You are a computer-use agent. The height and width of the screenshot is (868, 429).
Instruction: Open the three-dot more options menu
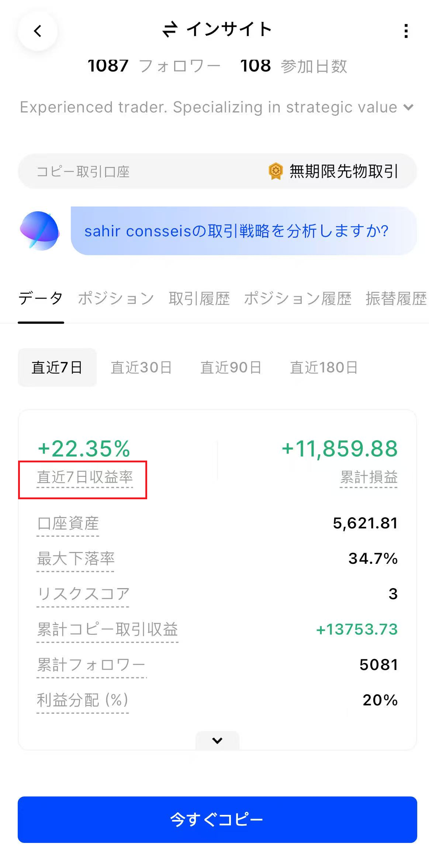406,31
